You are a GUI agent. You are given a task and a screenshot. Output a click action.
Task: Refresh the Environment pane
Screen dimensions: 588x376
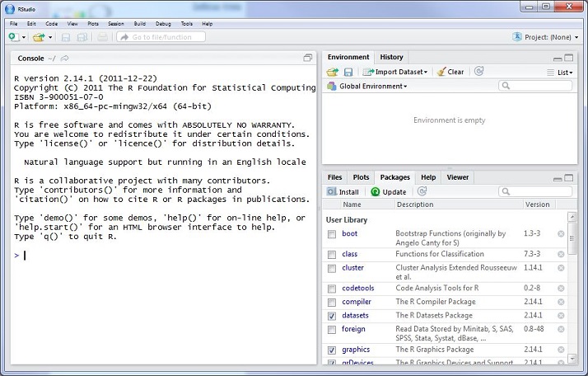coord(478,72)
